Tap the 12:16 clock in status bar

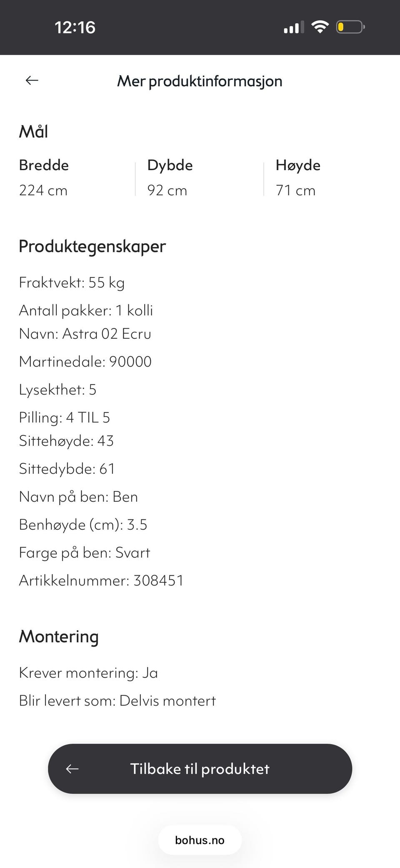[75, 28]
